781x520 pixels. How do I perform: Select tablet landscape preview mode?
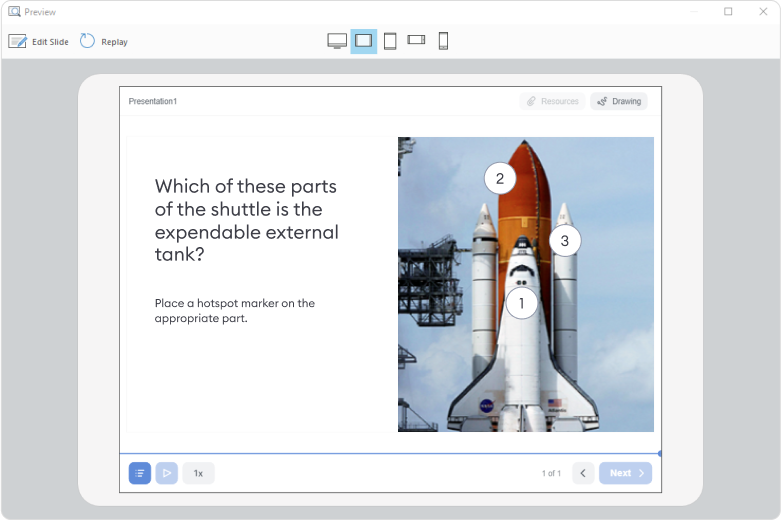(x=364, y=41)
